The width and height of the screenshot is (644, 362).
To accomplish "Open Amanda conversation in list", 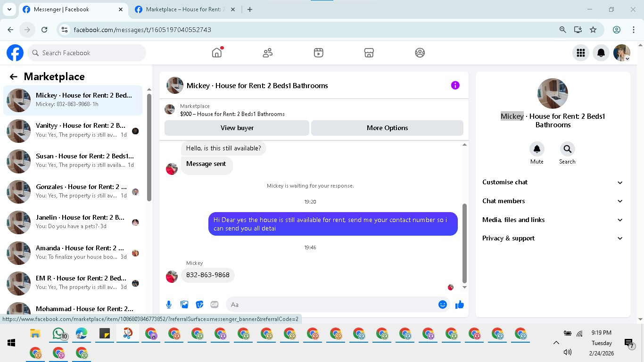I will click(x=73, y=253).
